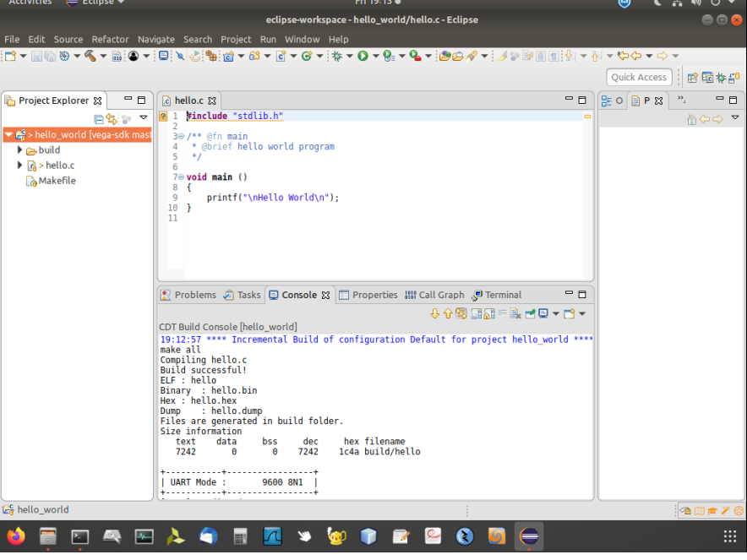This screenshot has width=747, height=560.
Task: Click the profile avatar toolbar icon
Action: [x=134, y=57]
